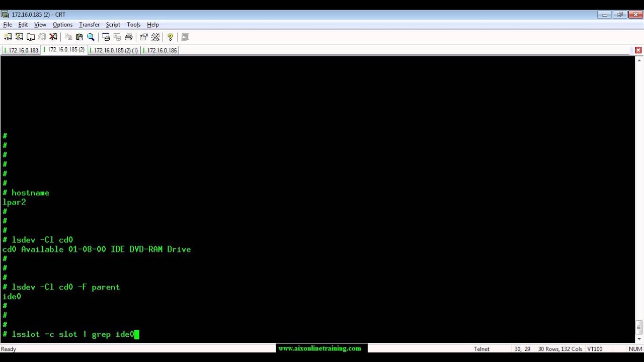This screenshot has height=362, width=644.
Task: Click the www.aixonlinetraining.com link in status bar
Action: (x=319, y=348)
